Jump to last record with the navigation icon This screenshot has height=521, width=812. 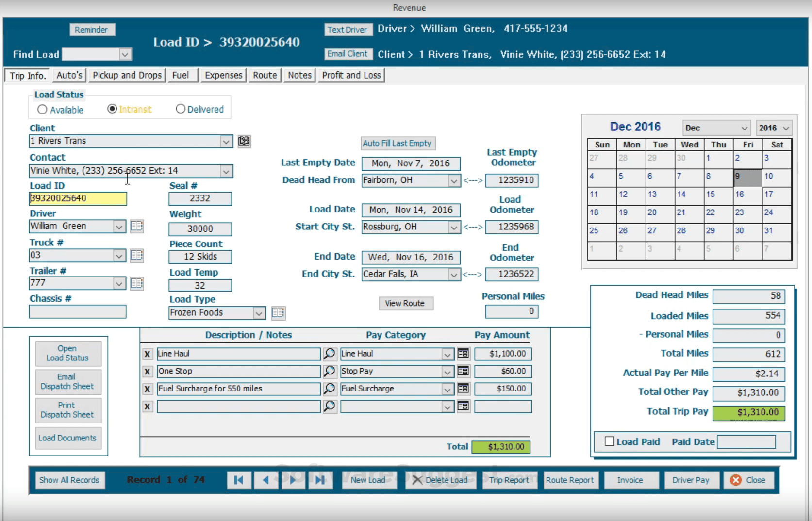tap(320, 480)
